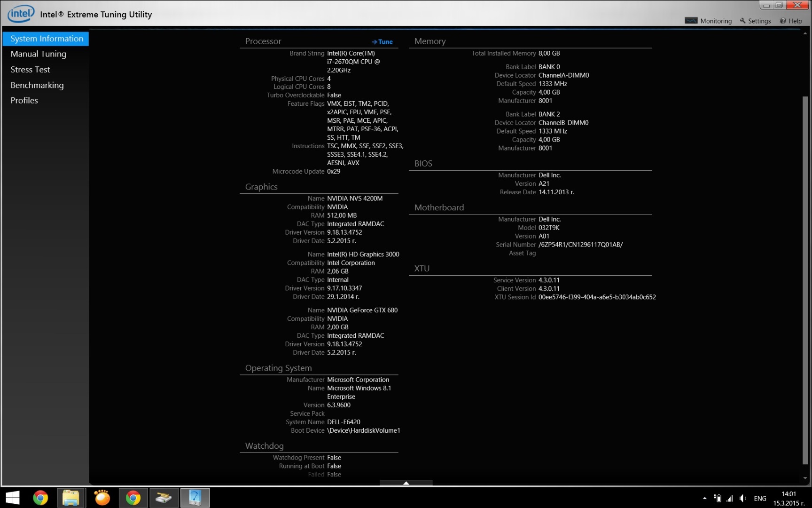Click the 'Operating System' section heading
Screen dimensions: 812x508
point(278,368)
